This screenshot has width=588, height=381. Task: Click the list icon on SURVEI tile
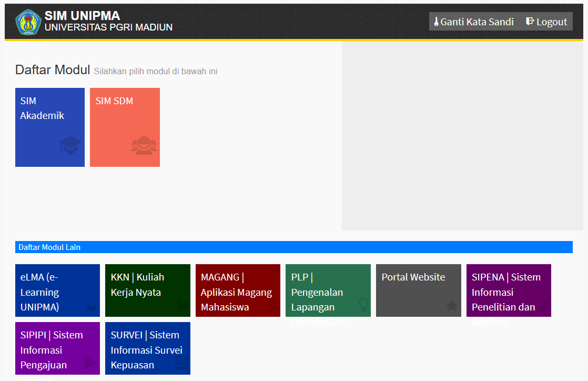(x=181, y=362)
